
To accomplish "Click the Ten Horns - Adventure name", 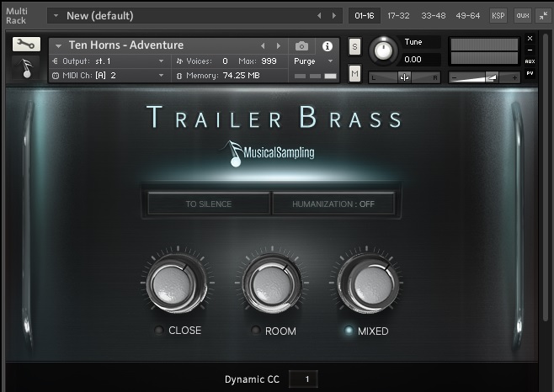I will point(126,45).
